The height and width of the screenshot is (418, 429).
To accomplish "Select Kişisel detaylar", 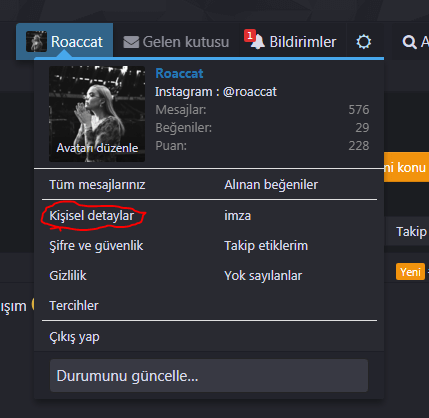I will 92,216.
